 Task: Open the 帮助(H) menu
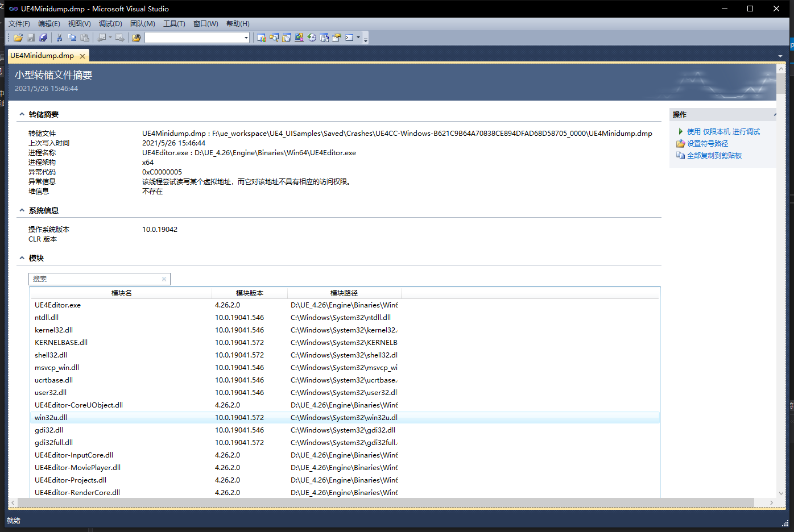238,23
